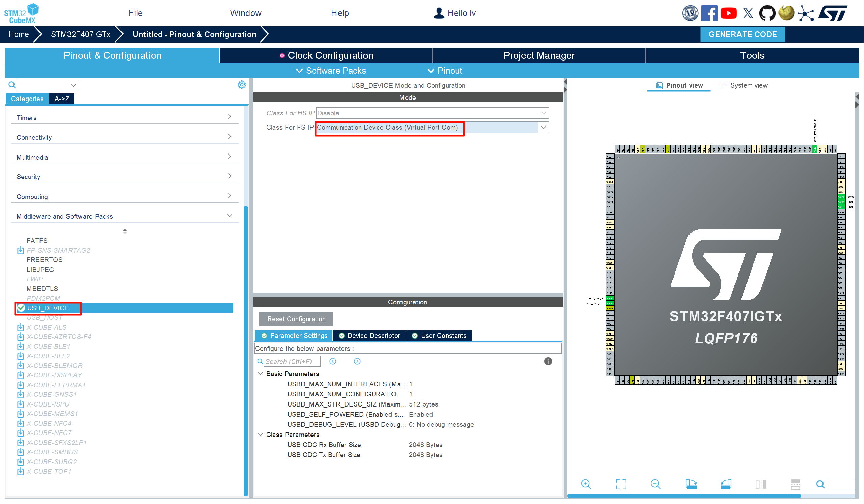
Task: Click the STM32CubeMX logo icon
Action: [x=21, y=13]
